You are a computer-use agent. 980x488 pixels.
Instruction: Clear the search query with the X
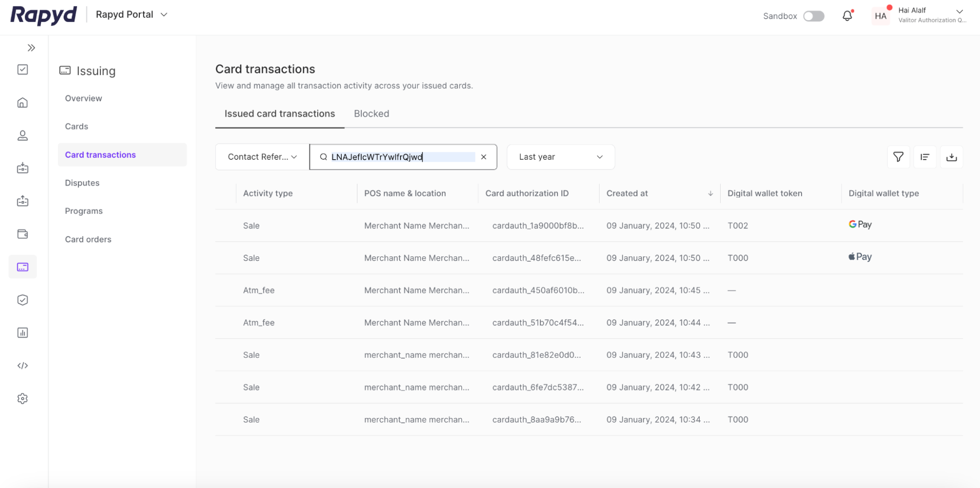pos(484,157)
